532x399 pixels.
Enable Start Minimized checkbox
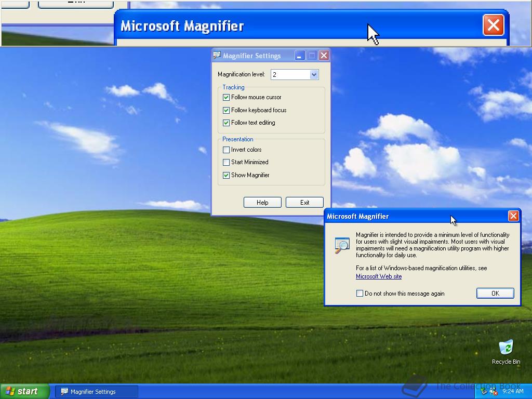pyautogui.click(x=226, y=162)
